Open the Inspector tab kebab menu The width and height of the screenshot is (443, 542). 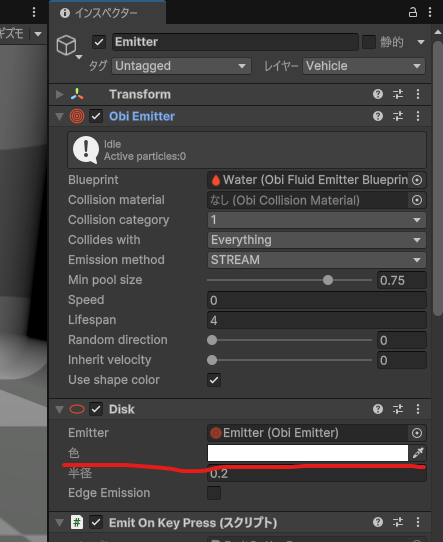(430, 12)
